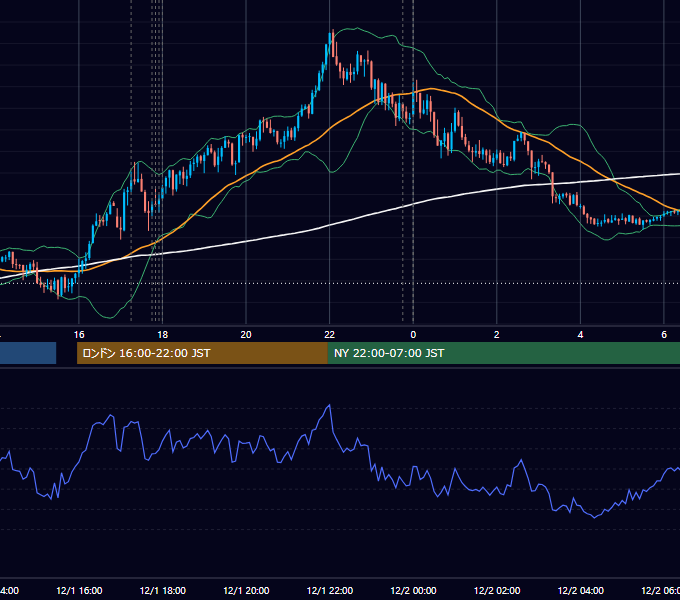Screen dimensions: 680x600
Task: Click the 12/1 16:00 time label
Action: tap(79, 590)
